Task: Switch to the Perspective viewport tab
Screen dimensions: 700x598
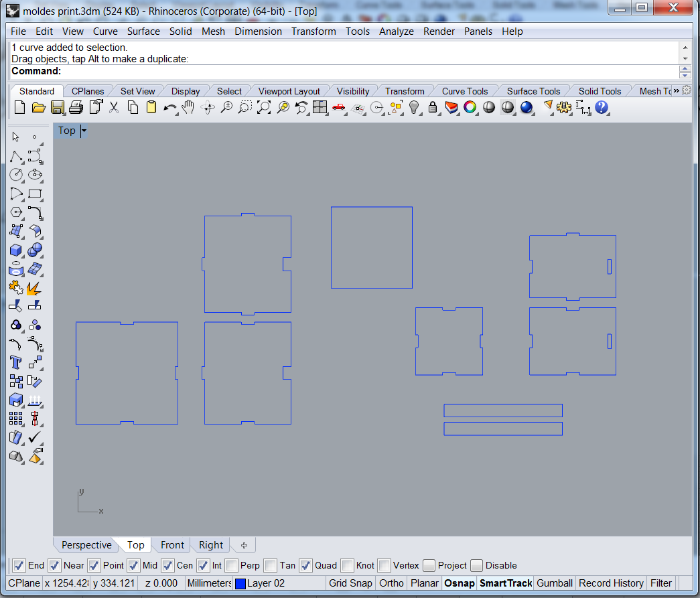Action: (x=86, y=545)
